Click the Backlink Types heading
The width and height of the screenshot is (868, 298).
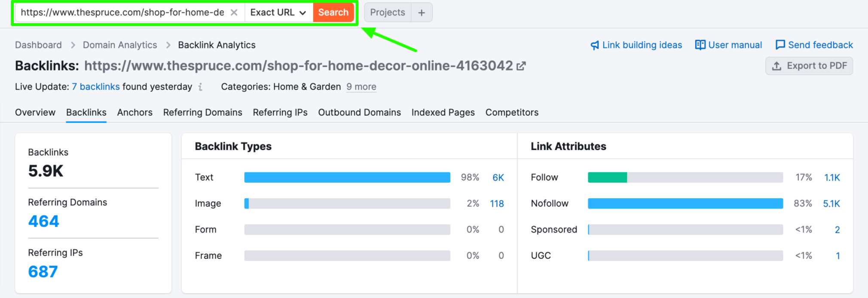(233, 147)
